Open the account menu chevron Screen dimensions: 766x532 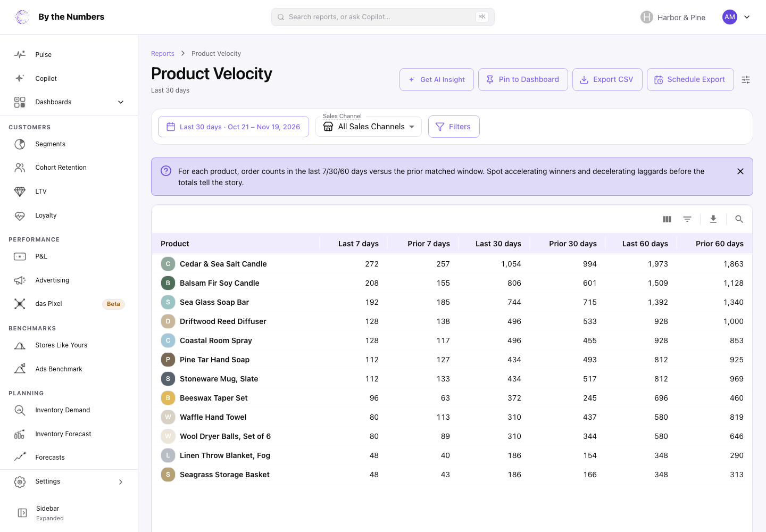pyautogui.click(x=747, y=17)
